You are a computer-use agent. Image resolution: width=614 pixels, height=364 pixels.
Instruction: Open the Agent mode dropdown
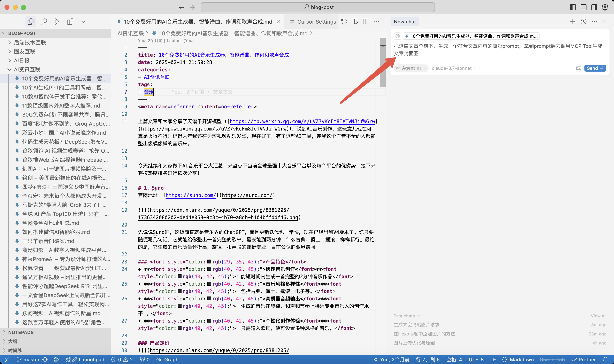[x=411, y=68]
